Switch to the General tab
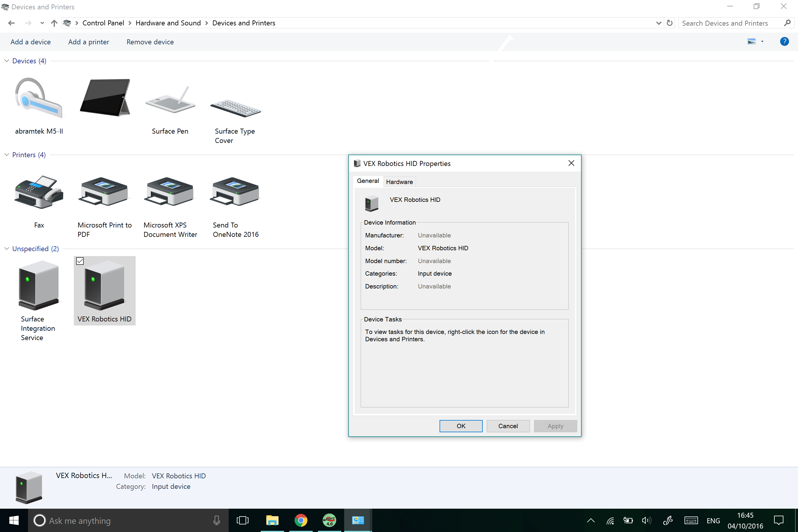 point(368,181)
